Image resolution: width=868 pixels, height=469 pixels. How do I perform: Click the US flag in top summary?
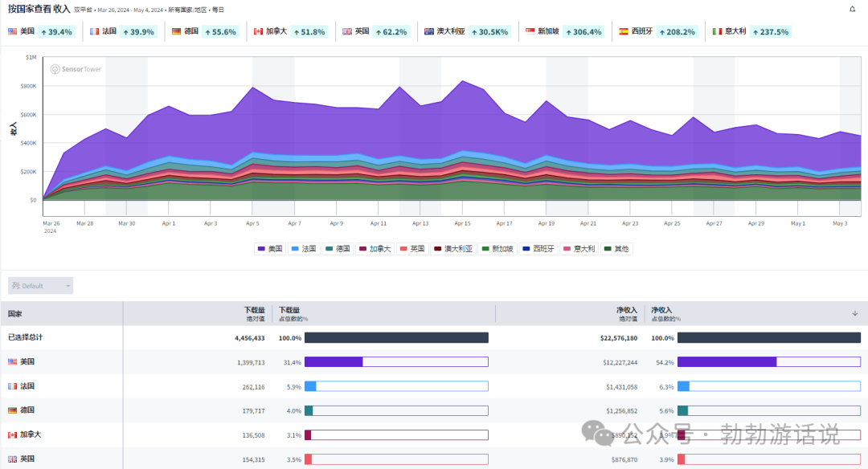point(13,31)
